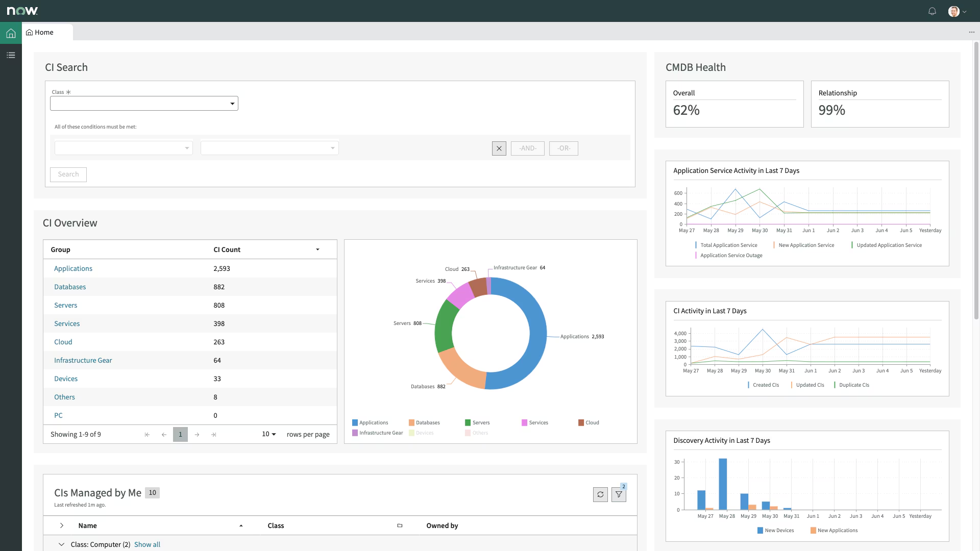Click the hamburger menu icon in sidebar
980x551 pixels.
coord(11,55)
